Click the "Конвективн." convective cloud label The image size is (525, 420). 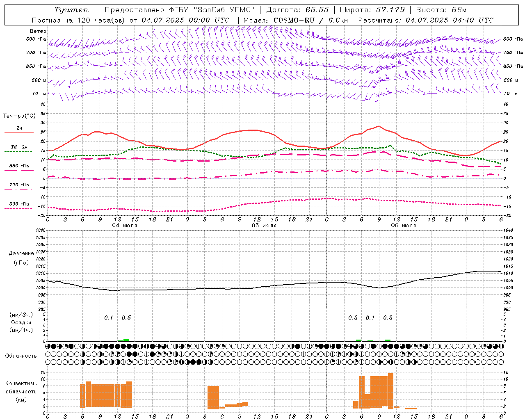point(21,383)
